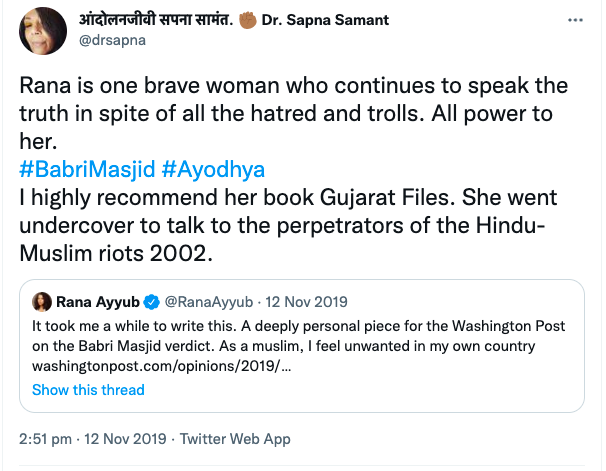The height and width of the screenshot is (471, 606).
Task: Open the more options three-dot menu
Action: tap(572, 21)
